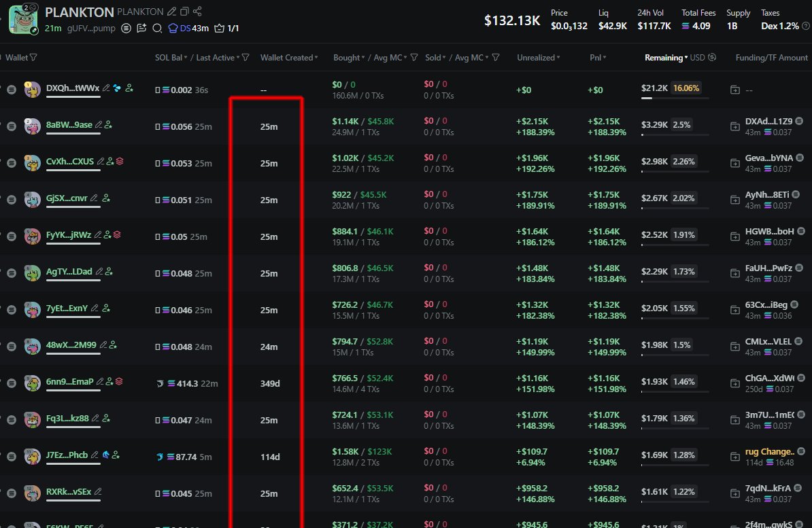Toggle the Sold / Avg MC filter funnel
Image resolution: width=812 pixels, height=528 pixels.
(496, 58)
